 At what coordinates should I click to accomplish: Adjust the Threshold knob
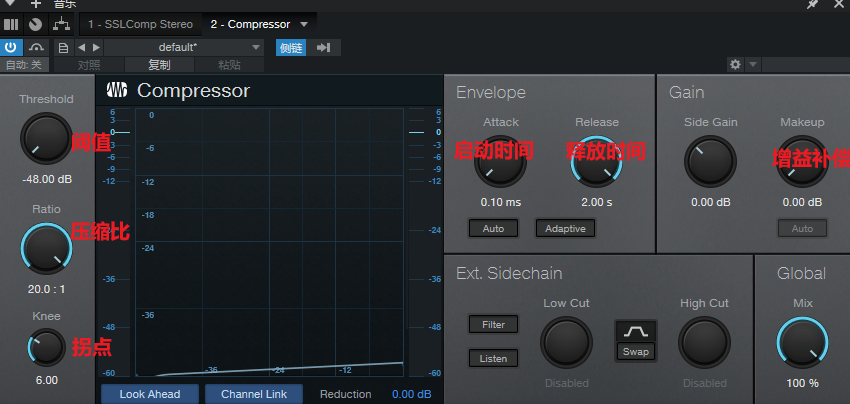tap(46, 138)
